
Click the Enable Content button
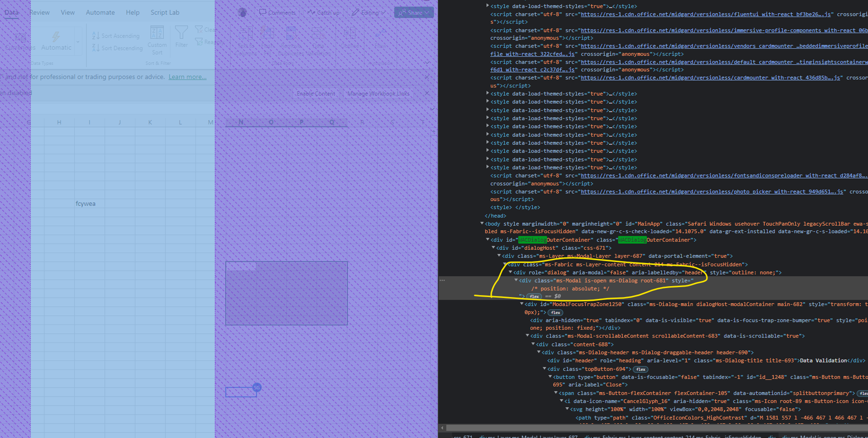click(x=316, y=94)
